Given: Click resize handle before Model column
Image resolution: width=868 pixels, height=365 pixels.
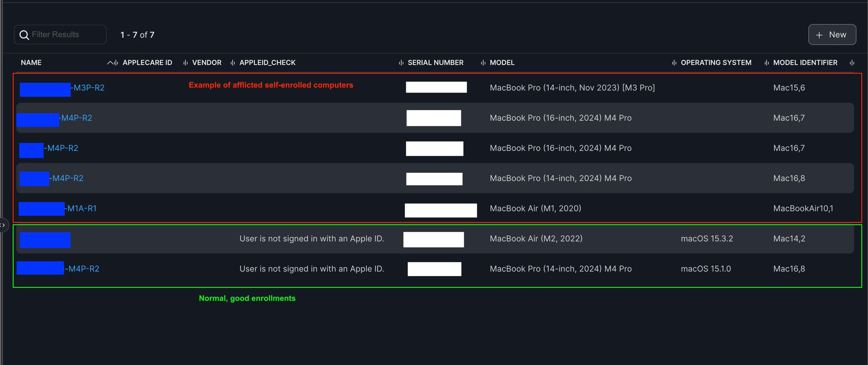Looking at the screenshot, I should pyautogui.click(x=483, y=63).
